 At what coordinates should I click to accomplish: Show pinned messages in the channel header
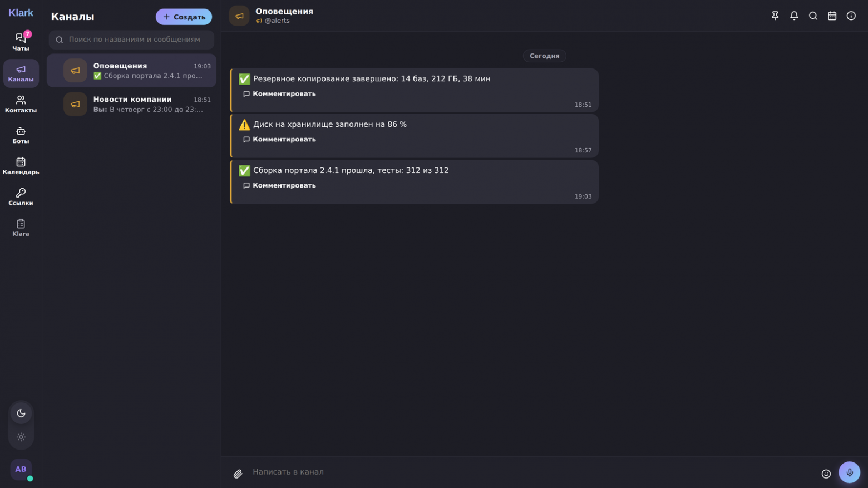[x=775, y=16]
